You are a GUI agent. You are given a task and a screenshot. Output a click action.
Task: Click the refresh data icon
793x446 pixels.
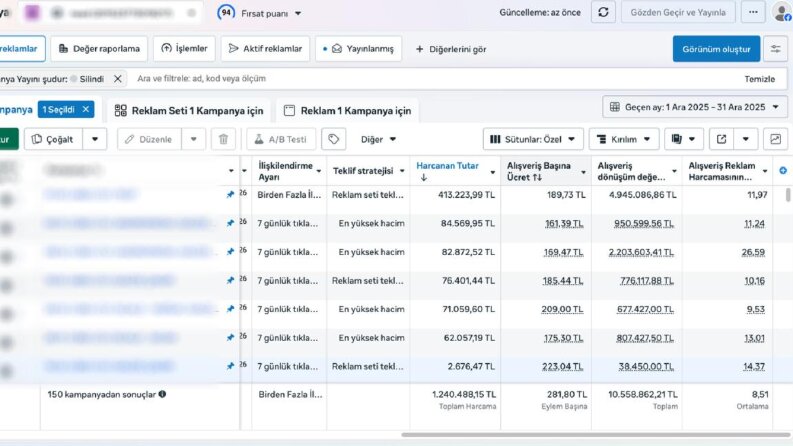coord(603,12)
